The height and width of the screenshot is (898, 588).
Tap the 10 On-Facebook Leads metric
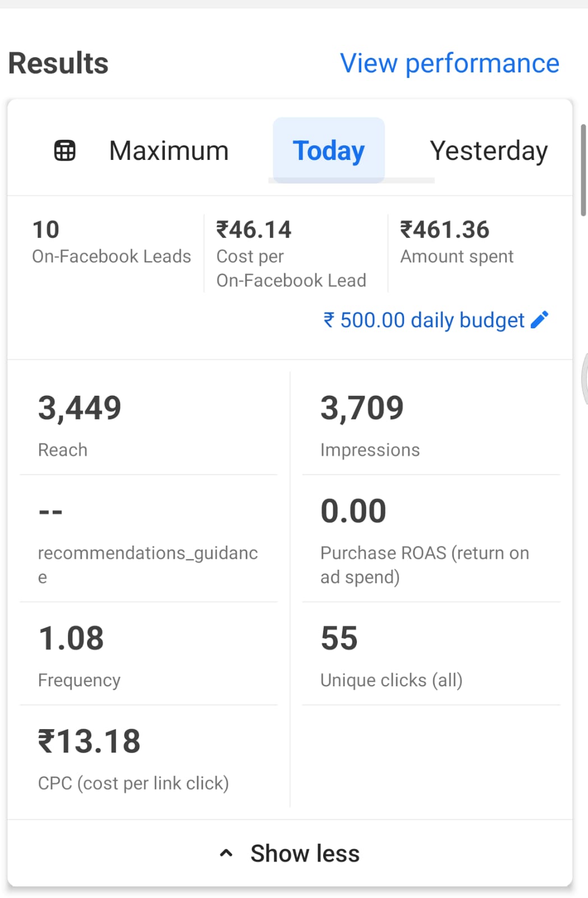(111, 242)
